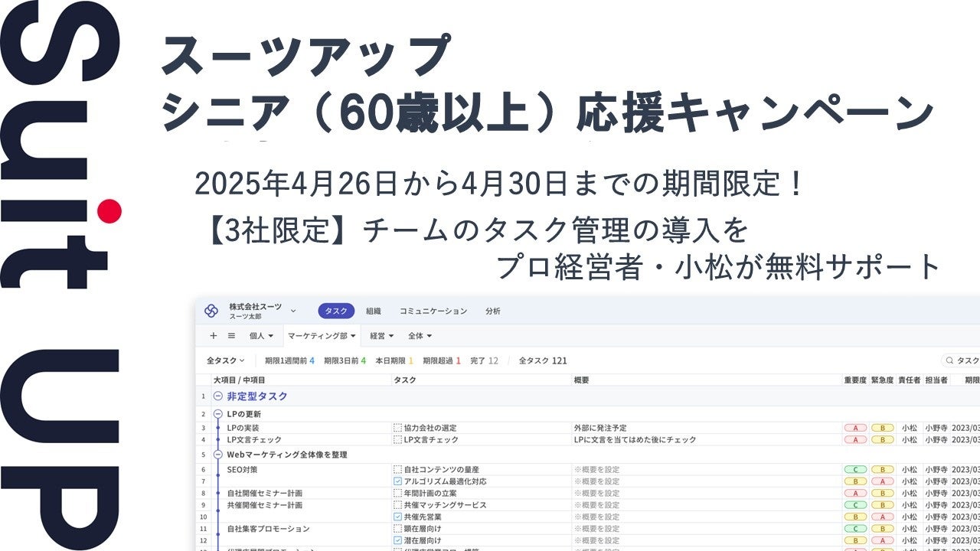Viewport: 980px width, 551px height.
Task: Tick the 自社コンテンツの量産 checkbox
Action: pos(397,469)
